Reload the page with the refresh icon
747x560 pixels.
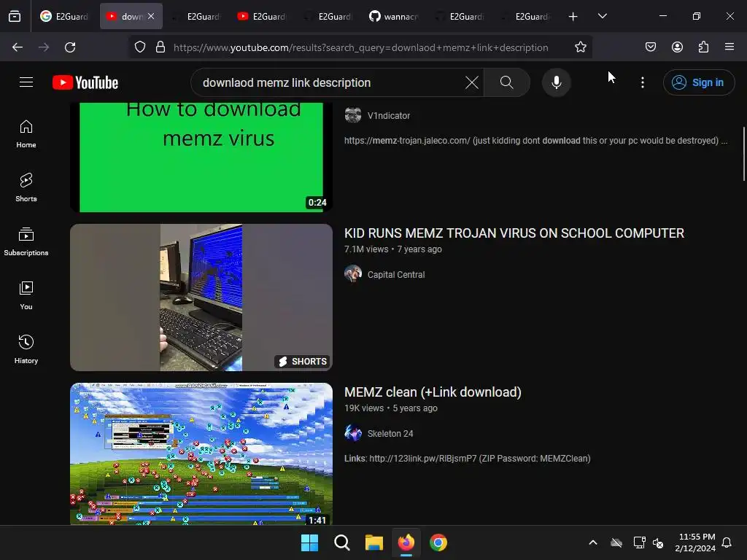coord(70,47)
